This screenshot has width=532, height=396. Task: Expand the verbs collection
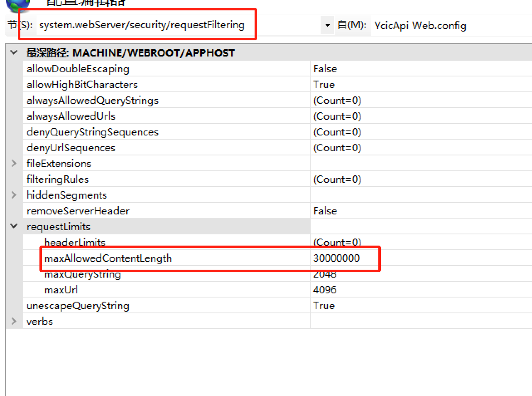tap(14, 321)
